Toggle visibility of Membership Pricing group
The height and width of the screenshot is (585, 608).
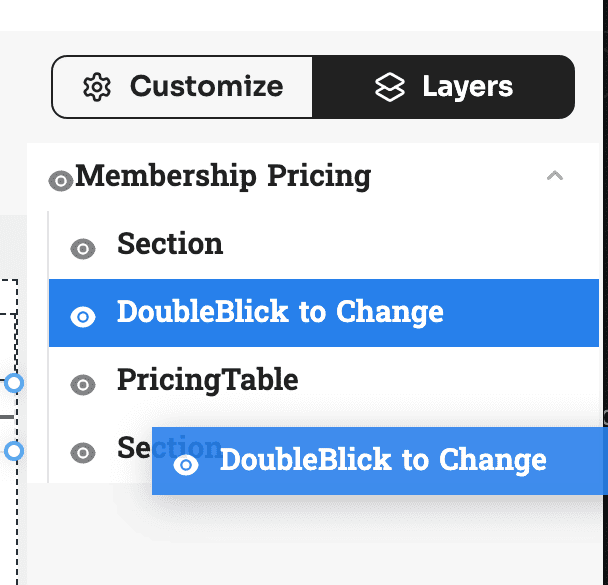point(61,181)
